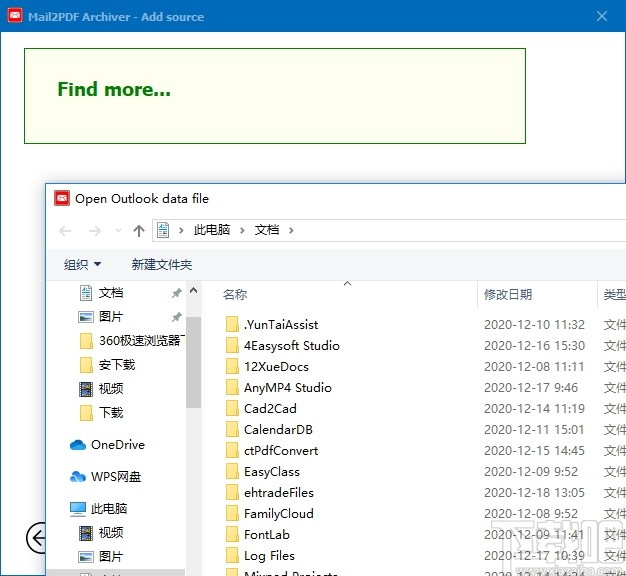The image size is (626, 576).
Task: Select the Log Files folder
Action: (269, 556)
